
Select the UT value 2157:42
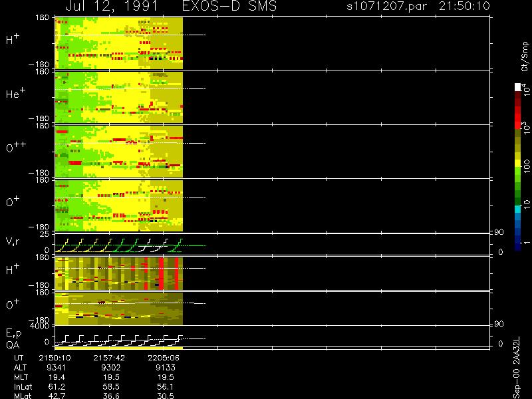tap(109, 358)
